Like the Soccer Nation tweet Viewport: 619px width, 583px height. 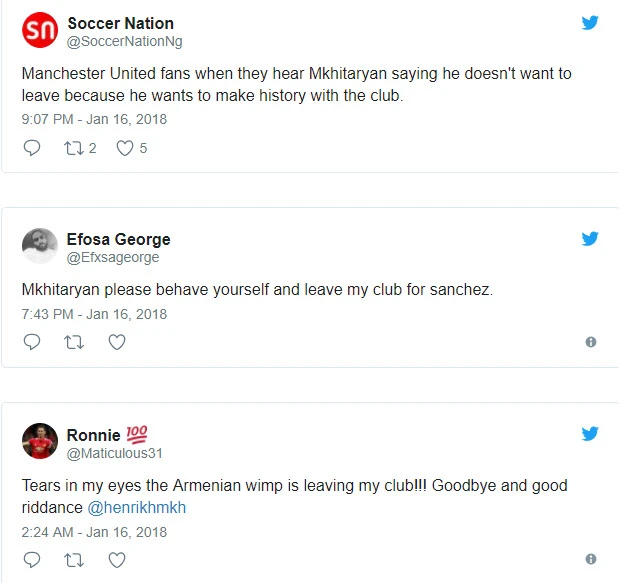(125, 148)
